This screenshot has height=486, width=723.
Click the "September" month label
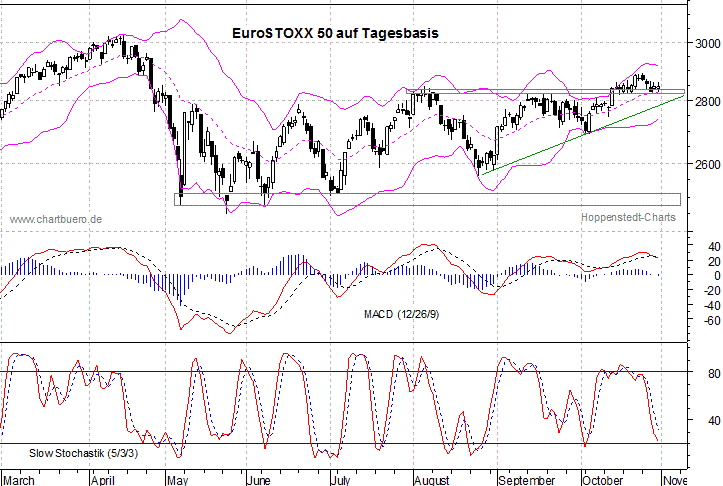527,480
